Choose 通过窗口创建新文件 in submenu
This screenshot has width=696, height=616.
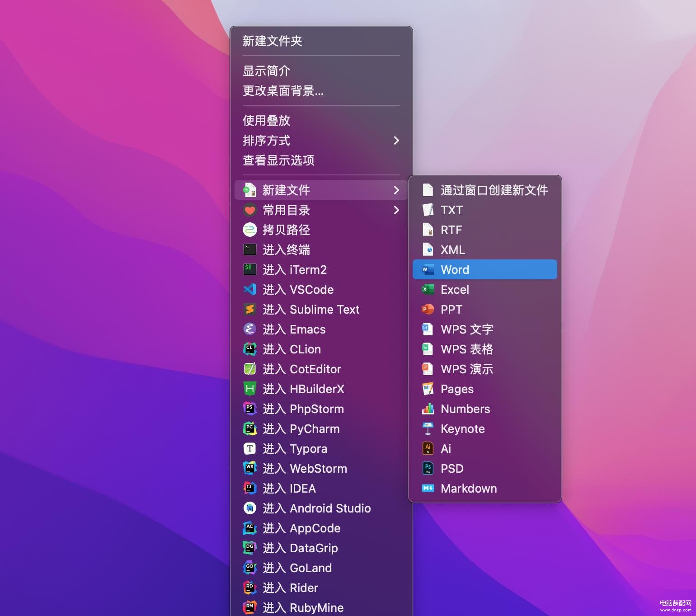click(485, 190)
